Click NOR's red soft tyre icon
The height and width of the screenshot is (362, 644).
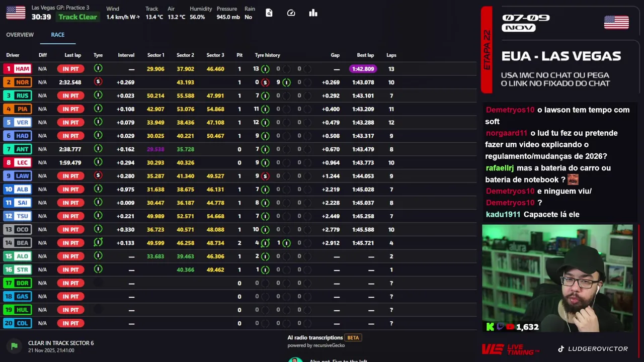click(x=98, y=82)
